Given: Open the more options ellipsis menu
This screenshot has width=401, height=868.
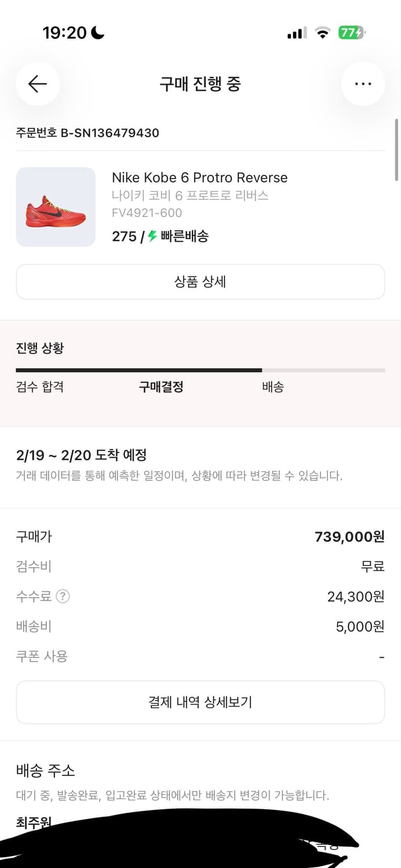Looking at the screenshot, I should pyautogui.click(x=363, y=84).
